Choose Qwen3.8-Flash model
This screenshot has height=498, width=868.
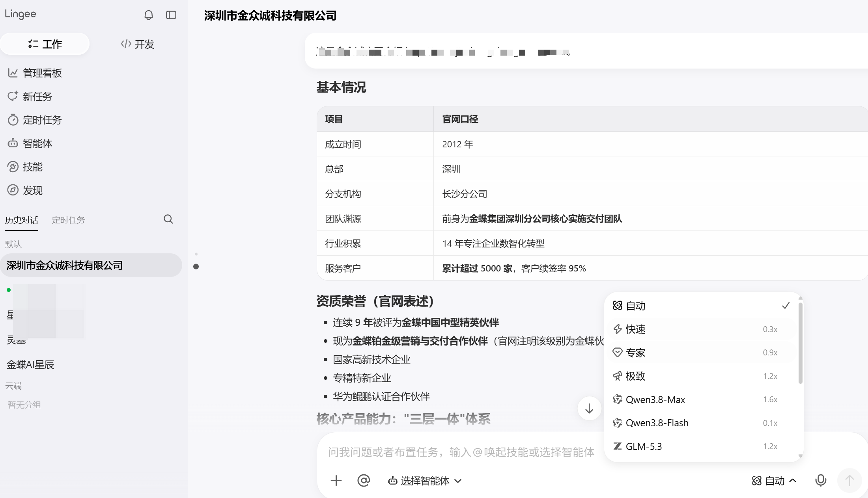[x=701, y=423]
